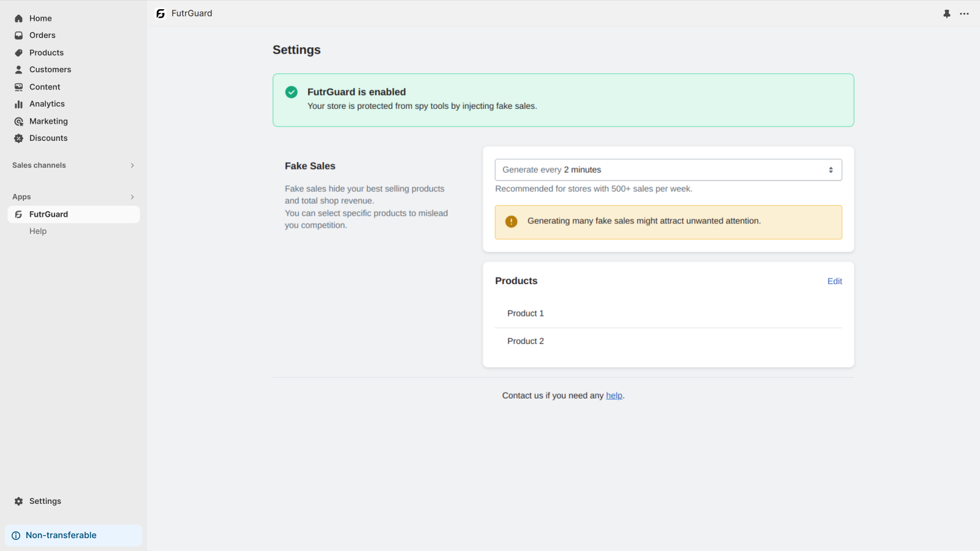Open the three-dot more options menu
Image resolution: width=980 pixels, height=551 pixels.
coord(965,13)
